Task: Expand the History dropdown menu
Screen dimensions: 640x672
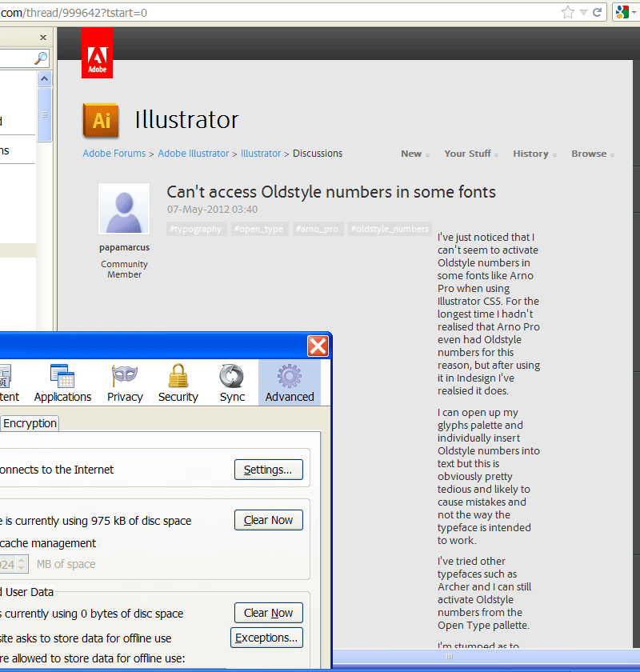Action: [x=534, y=154]
